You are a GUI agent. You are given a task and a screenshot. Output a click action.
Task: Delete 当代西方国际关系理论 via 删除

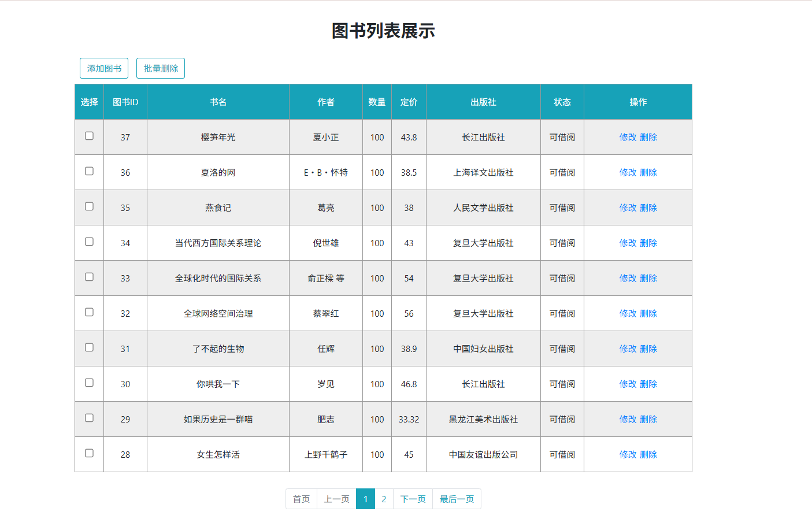click(x=648, y=243)
